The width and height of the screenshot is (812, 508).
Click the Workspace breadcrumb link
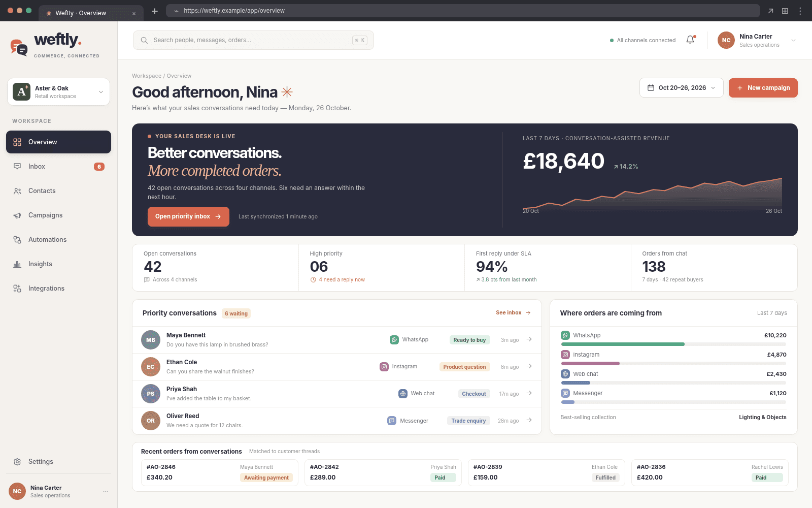tap(147, 76)
